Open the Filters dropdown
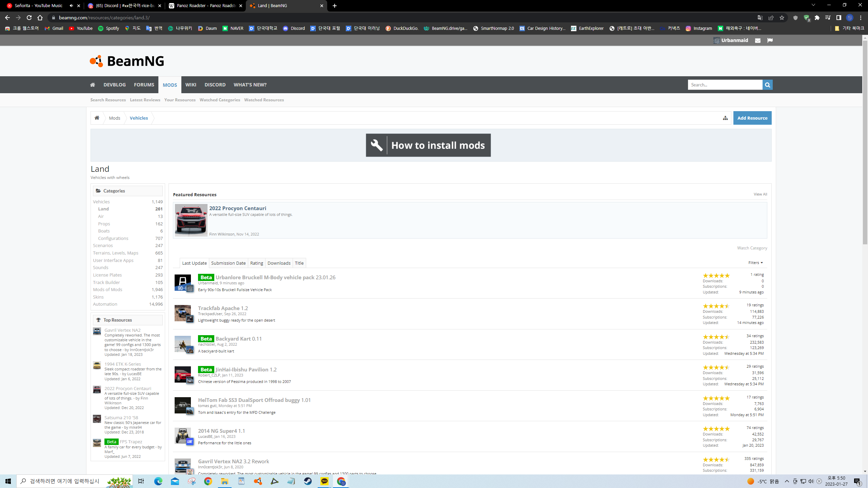868x488 pixels. tap(755, 263)
